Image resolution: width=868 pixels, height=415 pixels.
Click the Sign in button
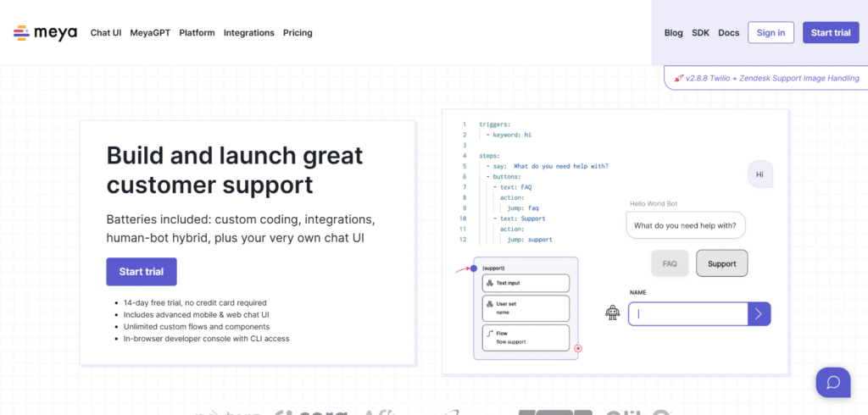tap(771, 33)
